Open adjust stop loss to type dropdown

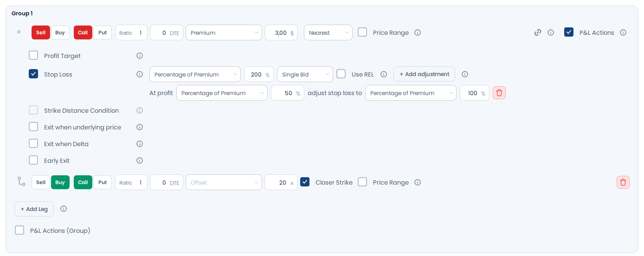[x=411, y=93]
